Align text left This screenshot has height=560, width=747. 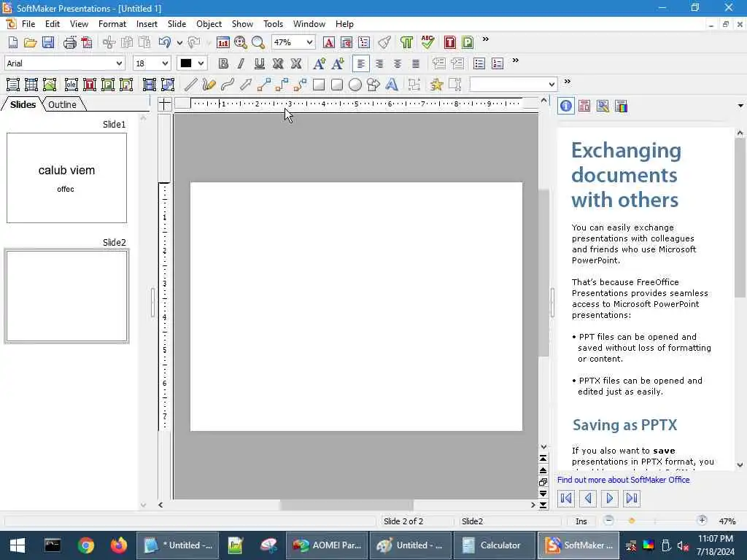click(361, 63)
